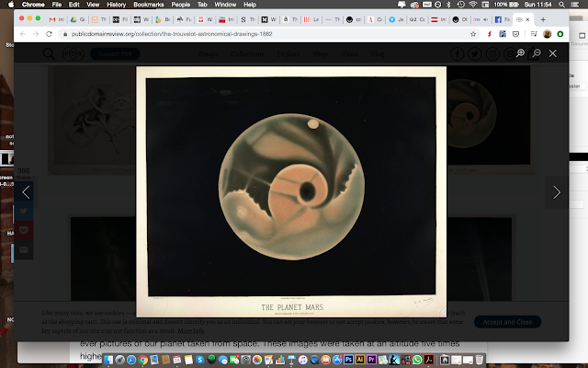Click the Support PDR button
The width and height of the screenshot is (588, 368).
tap(115, 53)
